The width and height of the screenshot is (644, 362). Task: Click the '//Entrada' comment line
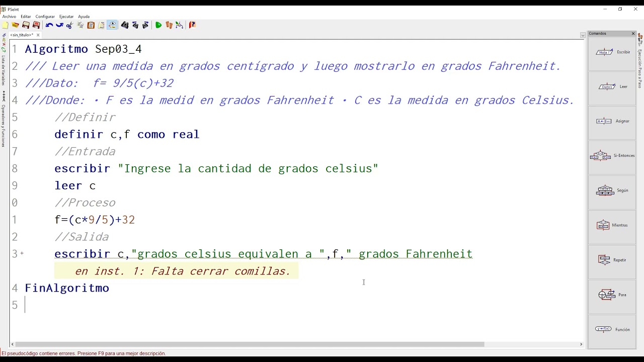pos(85,151)
